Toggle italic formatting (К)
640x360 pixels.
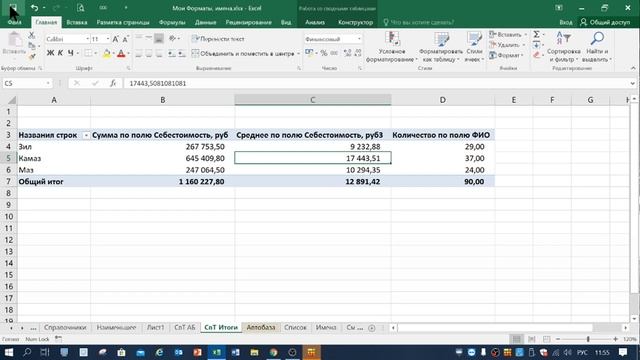(60, 53)
